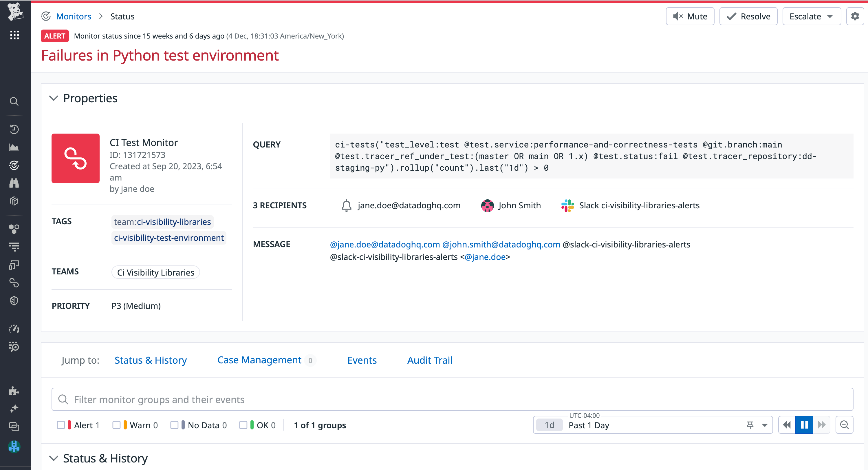Pause live updating of monitor groups
This screenshot has height=470, width=868.
804,425
